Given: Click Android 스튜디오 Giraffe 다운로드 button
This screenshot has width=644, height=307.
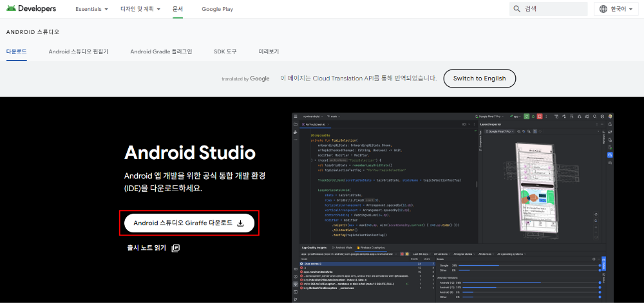Looking at the screenshot, I should click(189, 223).
